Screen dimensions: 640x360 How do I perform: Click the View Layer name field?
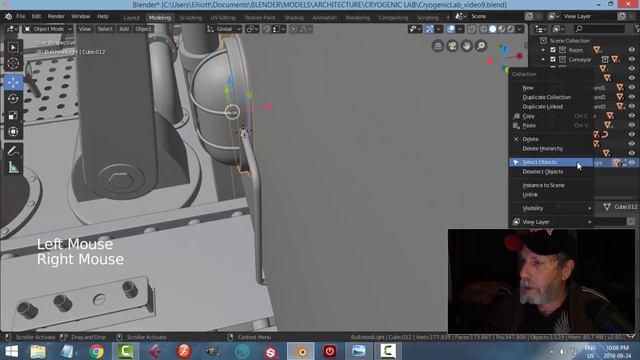[x=589, y=16]
